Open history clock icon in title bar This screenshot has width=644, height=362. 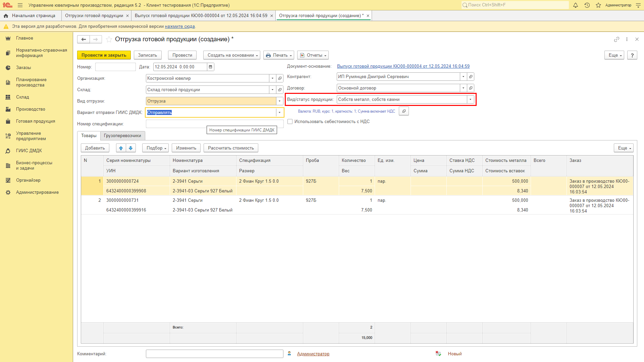point(587,5)
